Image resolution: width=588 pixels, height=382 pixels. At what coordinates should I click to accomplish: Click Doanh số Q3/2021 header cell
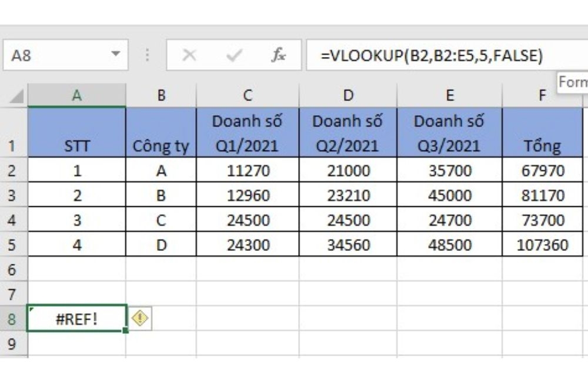[450, 132]
